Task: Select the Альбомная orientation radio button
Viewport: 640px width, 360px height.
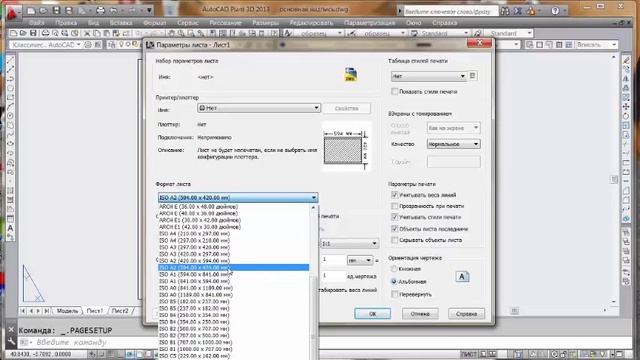Action: coord(394,282)
